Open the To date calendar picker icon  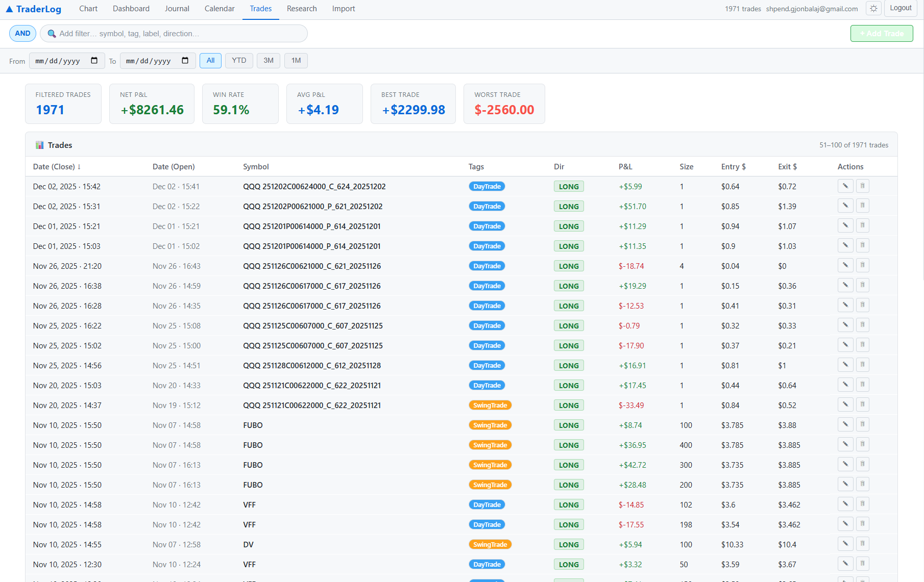185,61
